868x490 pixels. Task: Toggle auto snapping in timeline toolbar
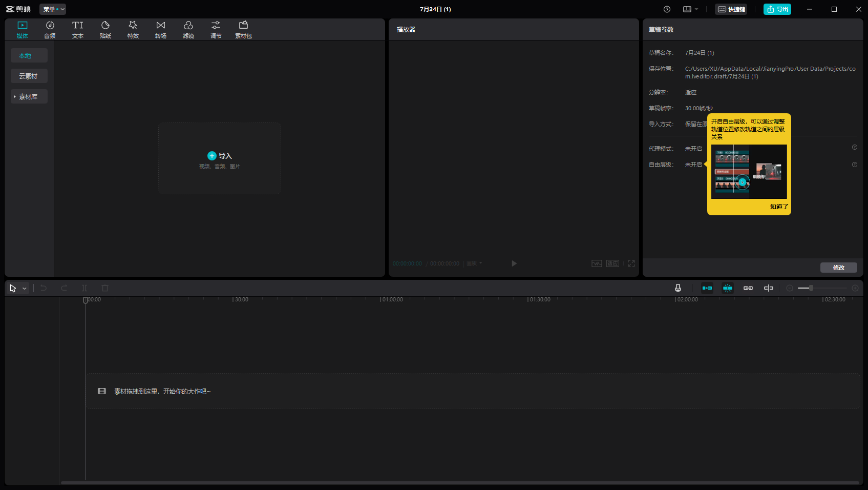(x=728, y=288)
